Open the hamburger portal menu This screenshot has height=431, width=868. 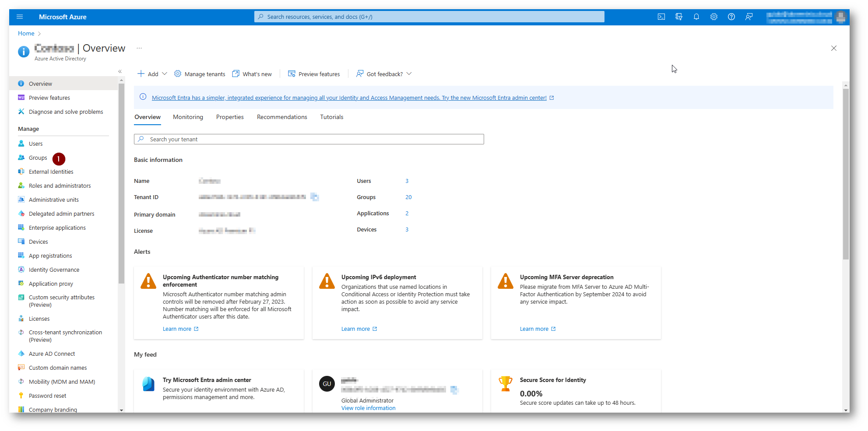click(x=20, y=17)
